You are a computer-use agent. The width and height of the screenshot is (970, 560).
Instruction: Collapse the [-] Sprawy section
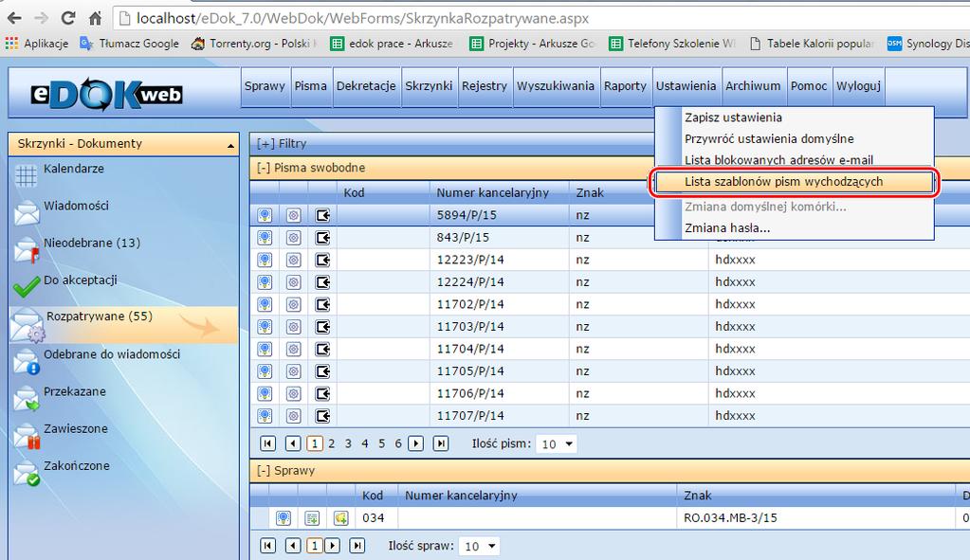pyautogui.click(x=285, y=470)
